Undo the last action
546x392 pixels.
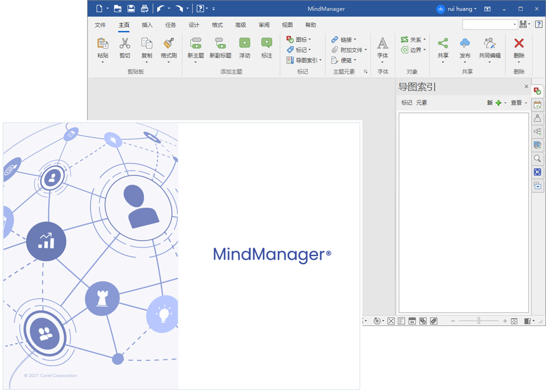pyautogui.click(x=161, y=9)
